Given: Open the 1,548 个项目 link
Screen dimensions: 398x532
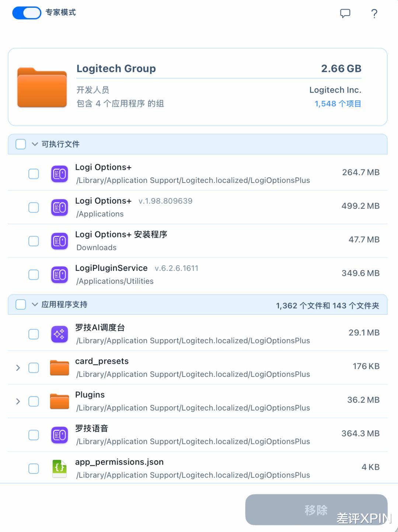Looking at the screenshot, I should 338,104.
